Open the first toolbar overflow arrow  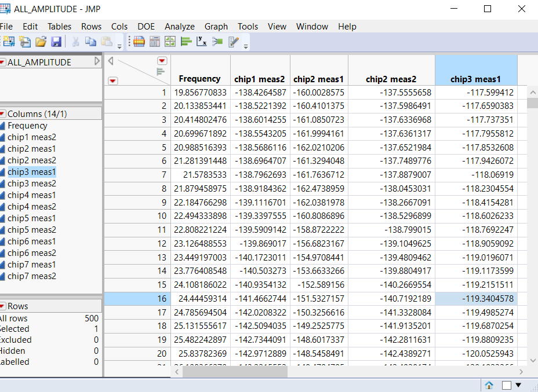tap(119, 46)
